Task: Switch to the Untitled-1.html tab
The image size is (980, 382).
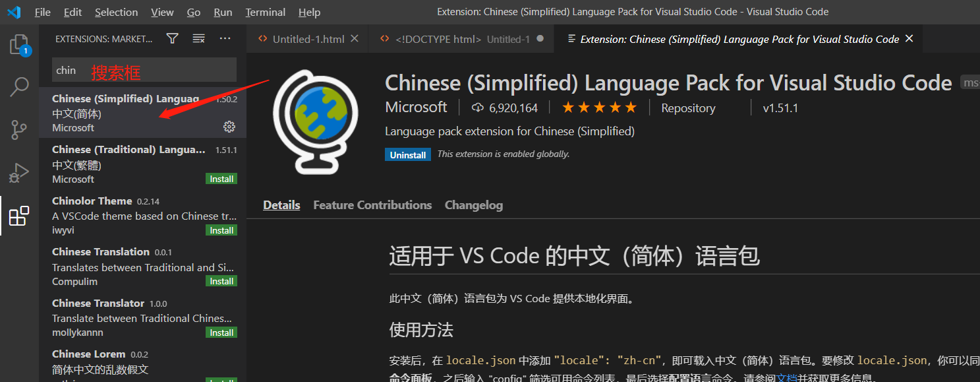Action: pyautogui.click(x=307, y=39)
